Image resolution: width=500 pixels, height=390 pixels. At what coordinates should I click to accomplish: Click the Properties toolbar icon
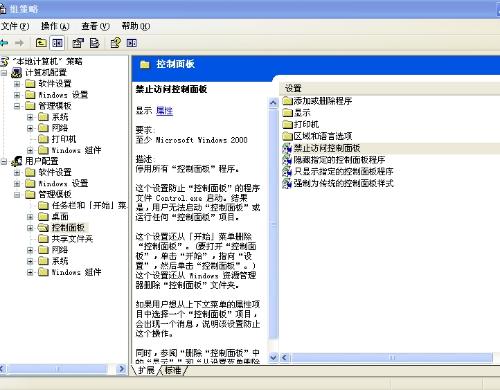pyautogui.click(x=78, y=43)
